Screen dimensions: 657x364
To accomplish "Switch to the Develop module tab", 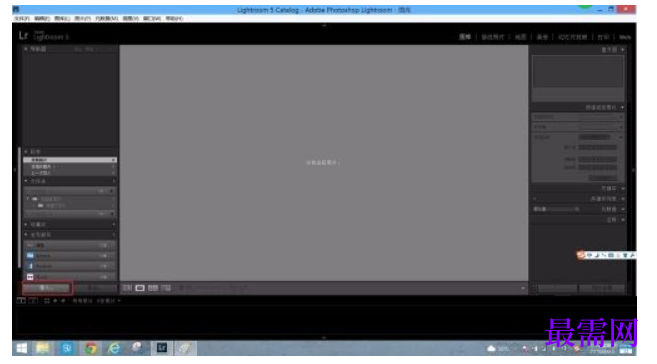I will [x=492, y=37].
